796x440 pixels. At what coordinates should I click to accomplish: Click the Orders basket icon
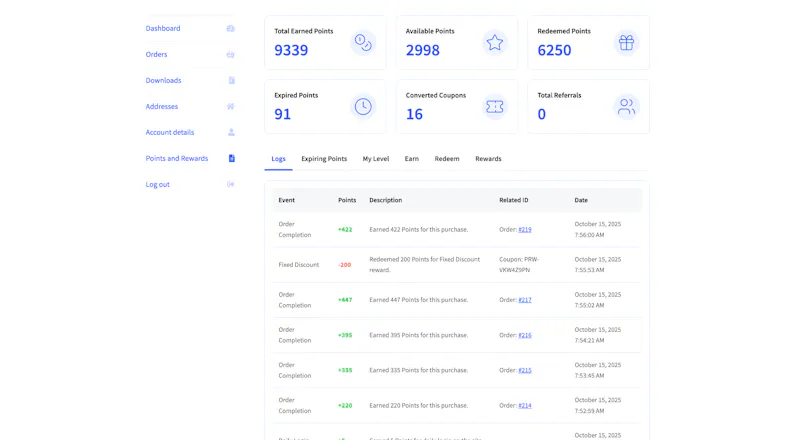pos(230,54)
